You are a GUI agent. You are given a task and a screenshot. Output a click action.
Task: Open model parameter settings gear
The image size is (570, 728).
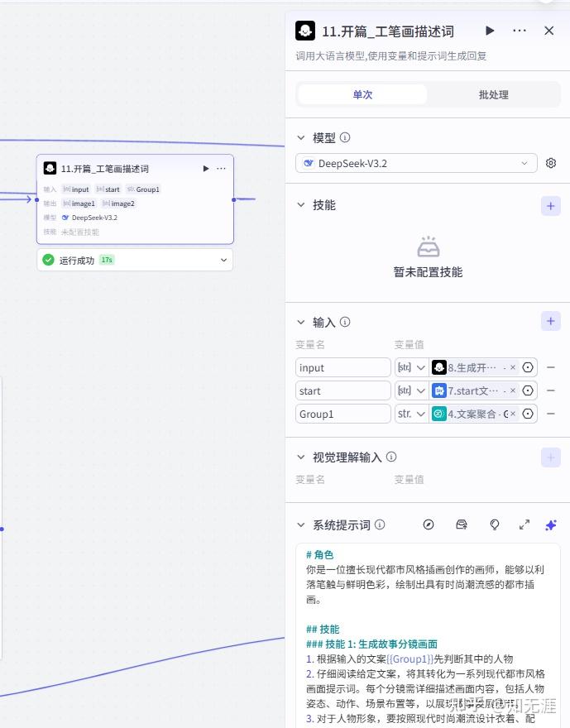coord(551,163)
